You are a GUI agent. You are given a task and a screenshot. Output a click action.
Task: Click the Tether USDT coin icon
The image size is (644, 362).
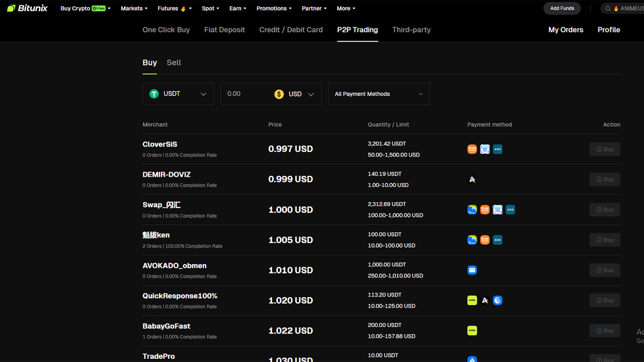pyautogui.click(x=154, y=94)
